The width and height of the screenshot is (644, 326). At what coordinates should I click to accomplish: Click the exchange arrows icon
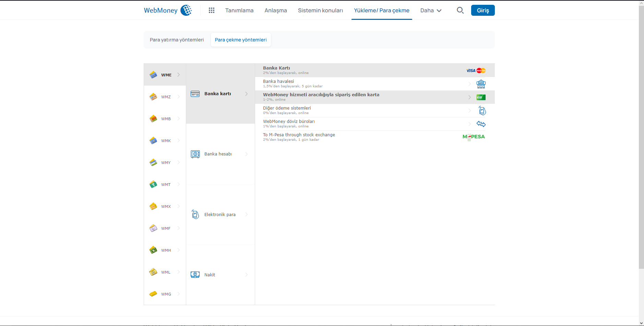click(481, 124)
